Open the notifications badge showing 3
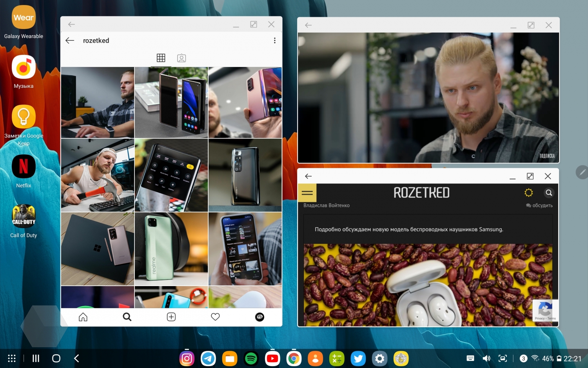588x368 pixels. point(523,358)
